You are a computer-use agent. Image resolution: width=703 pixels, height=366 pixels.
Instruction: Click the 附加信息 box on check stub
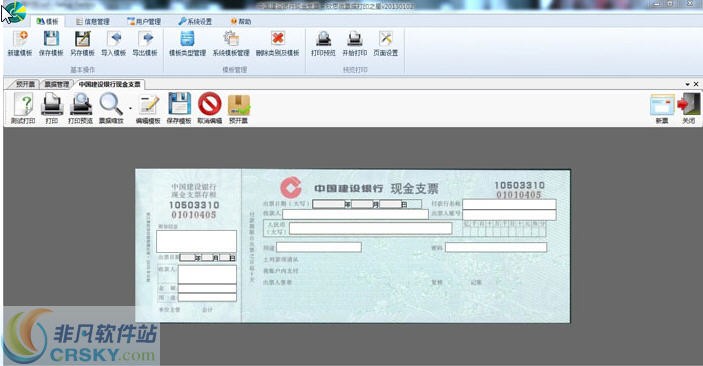(196, 241)
